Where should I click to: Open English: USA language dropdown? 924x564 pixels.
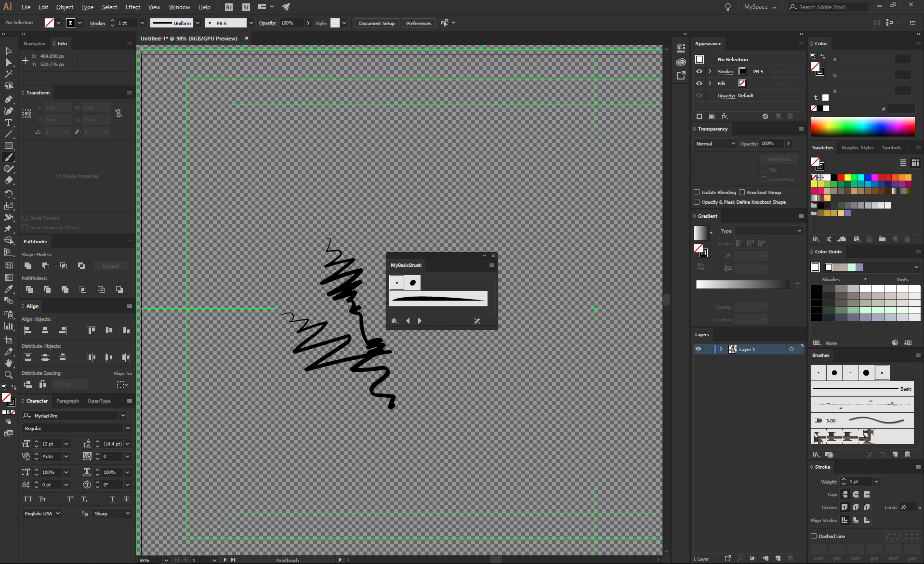[x=42, y=513]
